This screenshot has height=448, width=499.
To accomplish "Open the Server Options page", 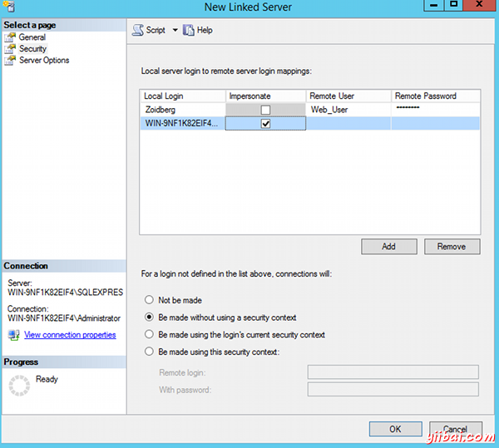I will click(44, 60).
